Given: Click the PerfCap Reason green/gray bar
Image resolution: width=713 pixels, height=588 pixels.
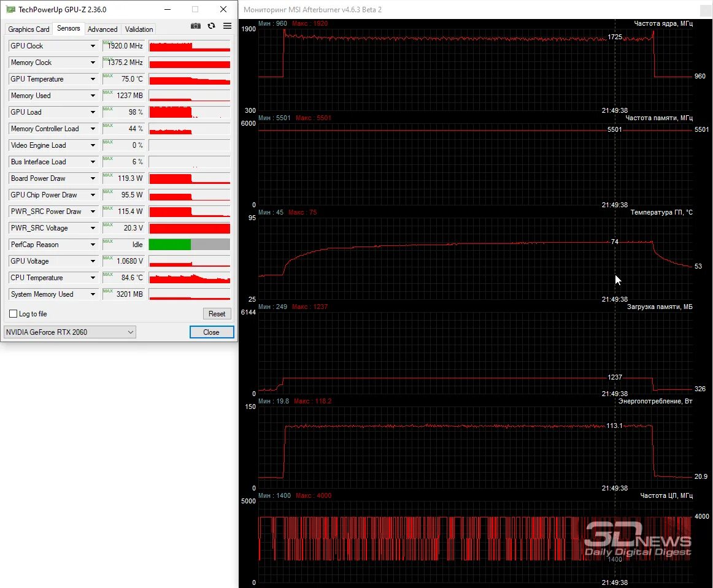Looking at the screenshot, I should pos(189,245).
